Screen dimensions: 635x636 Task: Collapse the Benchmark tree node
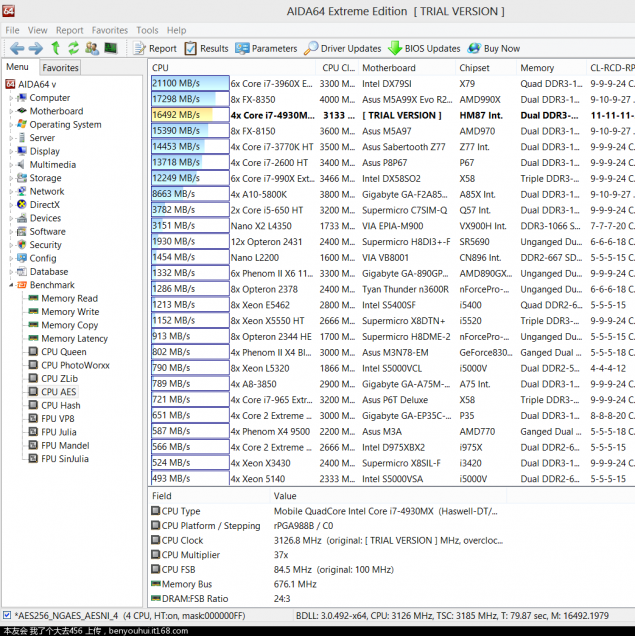coord(11,285)
